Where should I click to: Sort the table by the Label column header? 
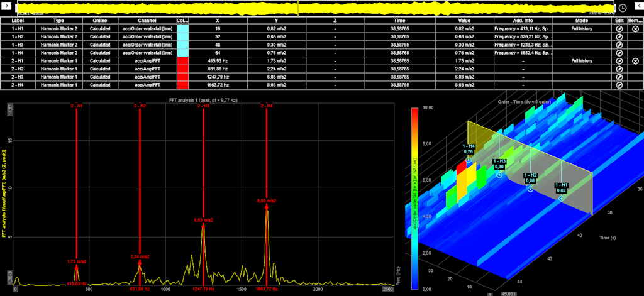pos(18,21)
